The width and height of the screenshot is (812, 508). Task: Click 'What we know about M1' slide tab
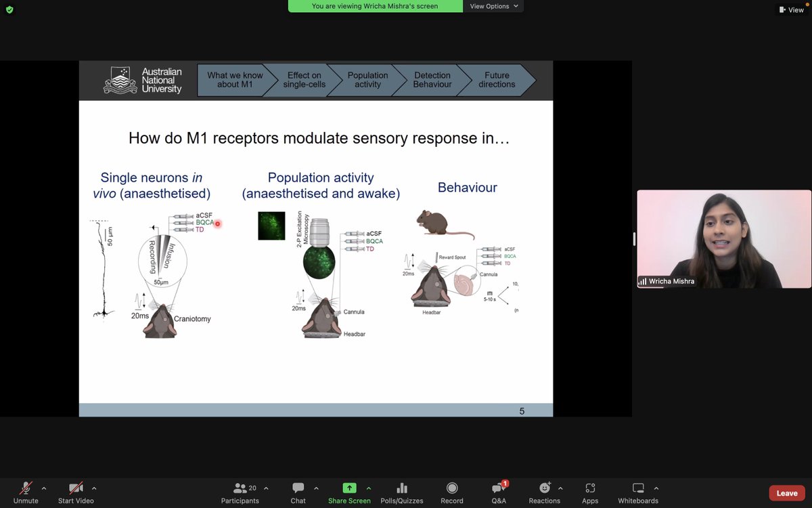(235, 80)
